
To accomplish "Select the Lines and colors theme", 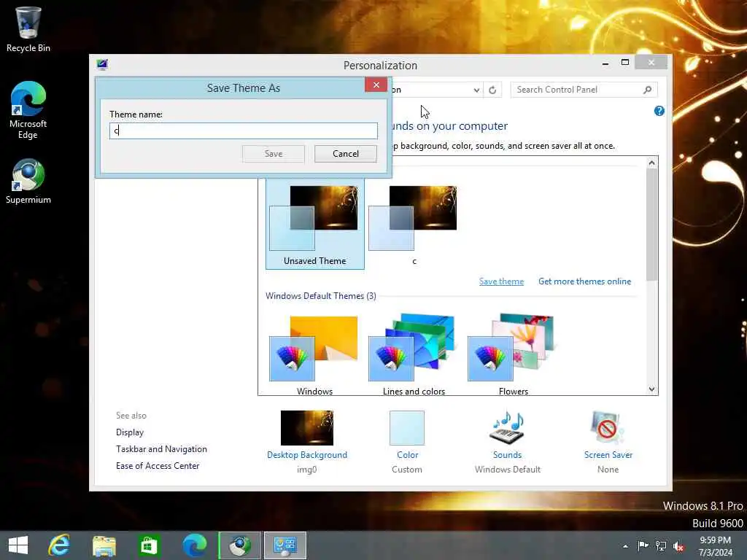I will click(x=414, y=355).
